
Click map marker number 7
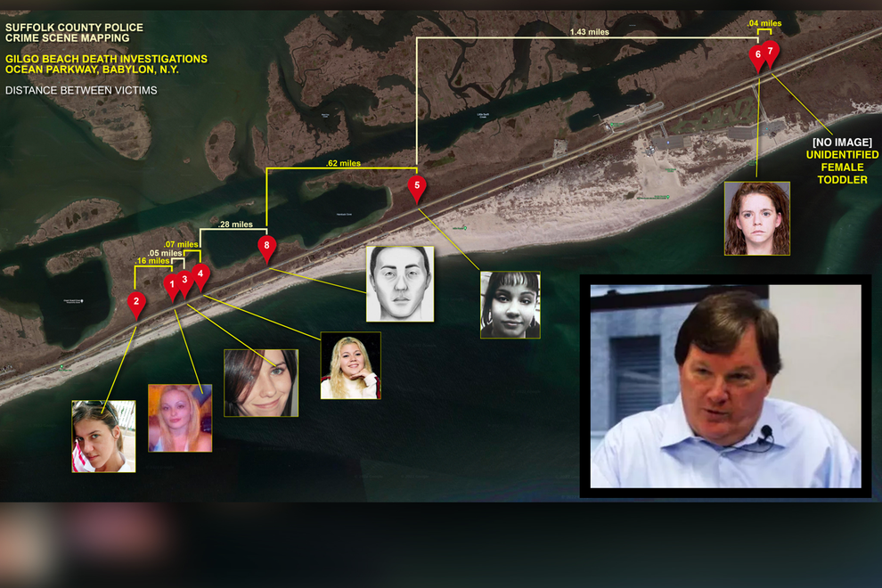tap(771, 53)
